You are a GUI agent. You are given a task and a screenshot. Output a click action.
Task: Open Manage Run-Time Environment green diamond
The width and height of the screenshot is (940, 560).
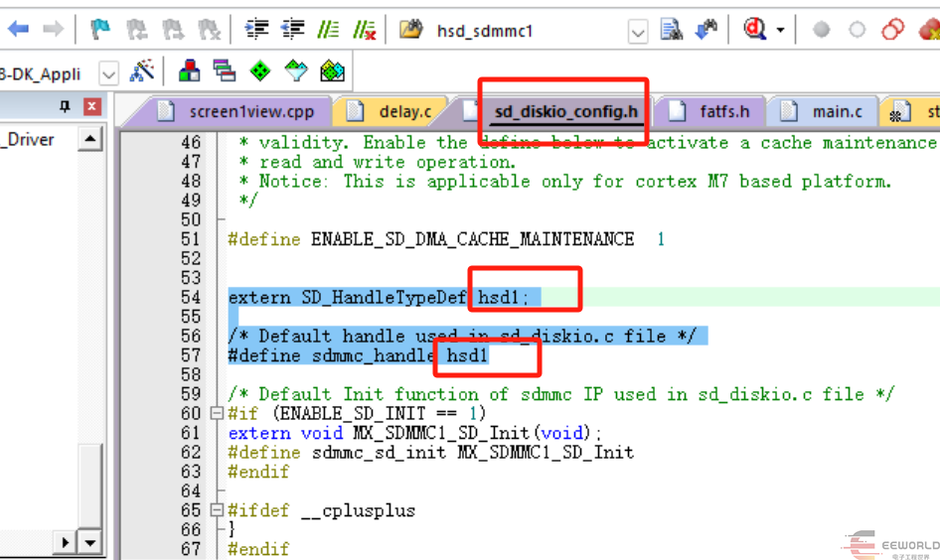point(260,71)
